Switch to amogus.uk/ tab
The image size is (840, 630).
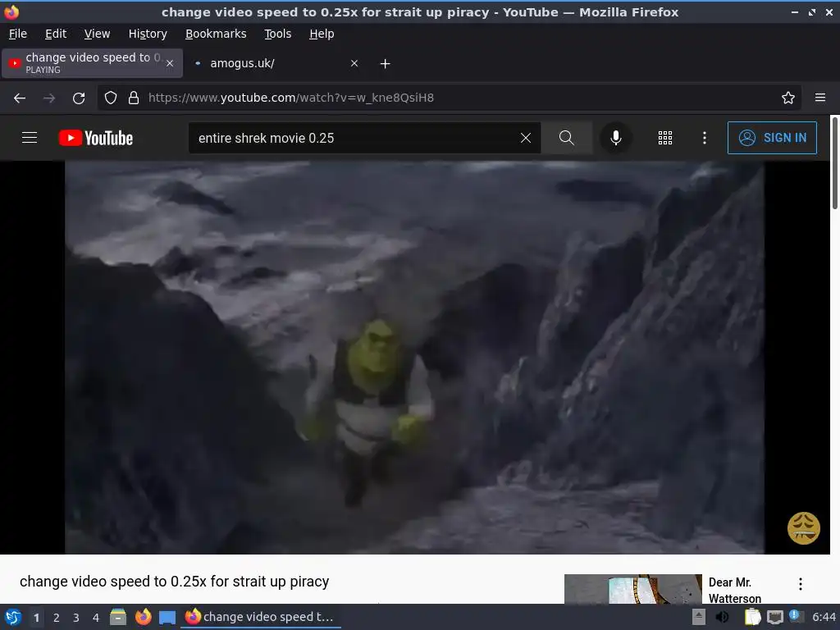[274, 63]
